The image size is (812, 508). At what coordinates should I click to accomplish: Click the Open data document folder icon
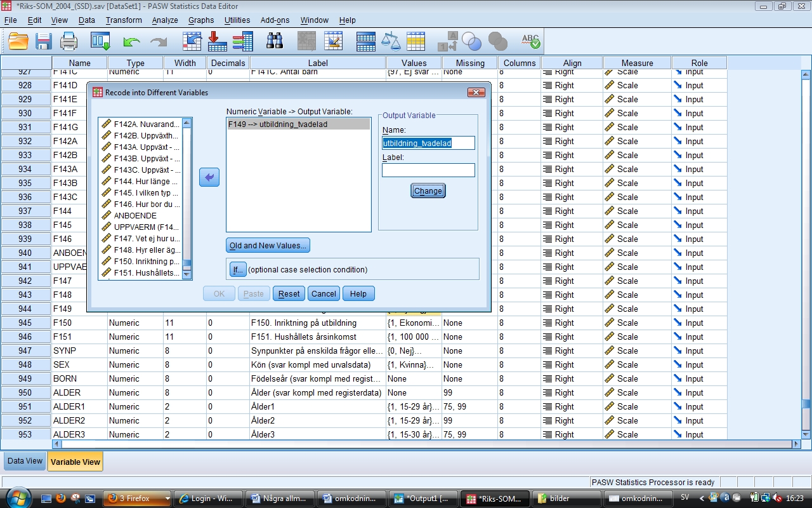pos(18,42)
